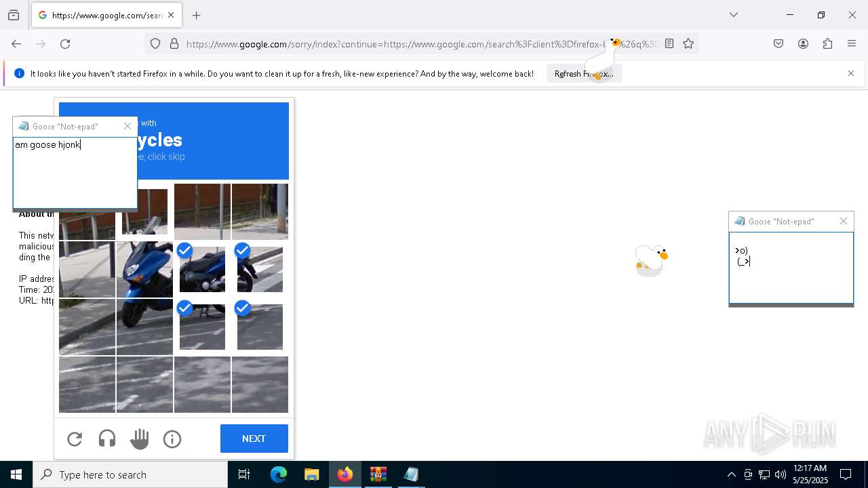Close the left Goose Not-epad window
This screenshot has width=868, height=488.
tap(127, 126)
